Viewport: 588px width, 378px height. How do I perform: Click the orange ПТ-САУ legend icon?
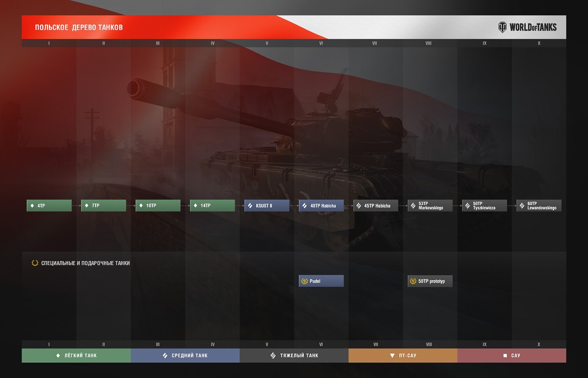392,355
